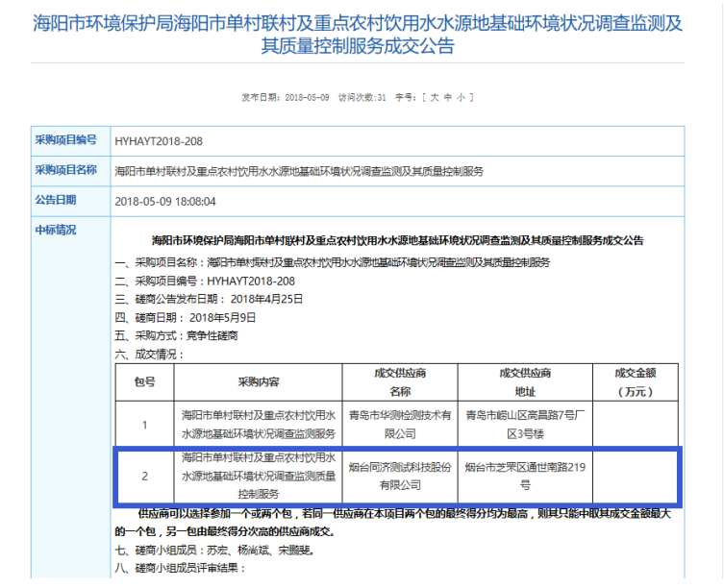Screen dimensions: 724x588
Task: Click address cell 青岛市崂山区高昌路7号
Action: pyautogui.click(x=525, y=424)
